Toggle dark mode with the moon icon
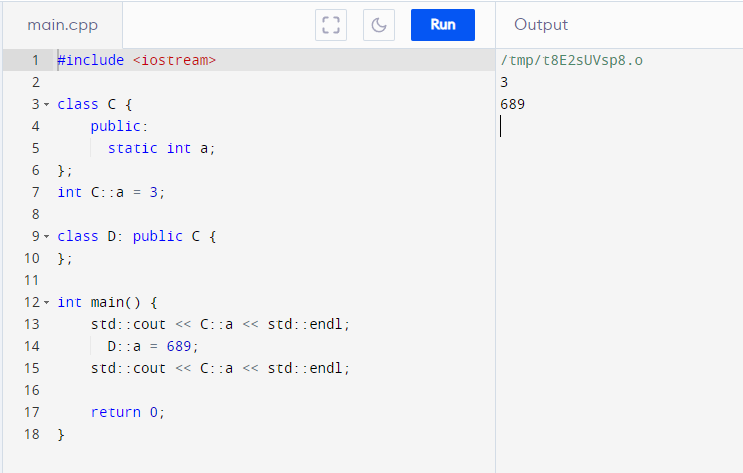This screenshot has width=743, height=473. point(379,25)
